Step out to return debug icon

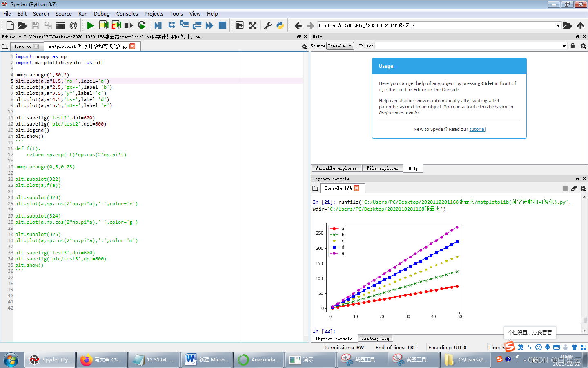click(197, 25)
